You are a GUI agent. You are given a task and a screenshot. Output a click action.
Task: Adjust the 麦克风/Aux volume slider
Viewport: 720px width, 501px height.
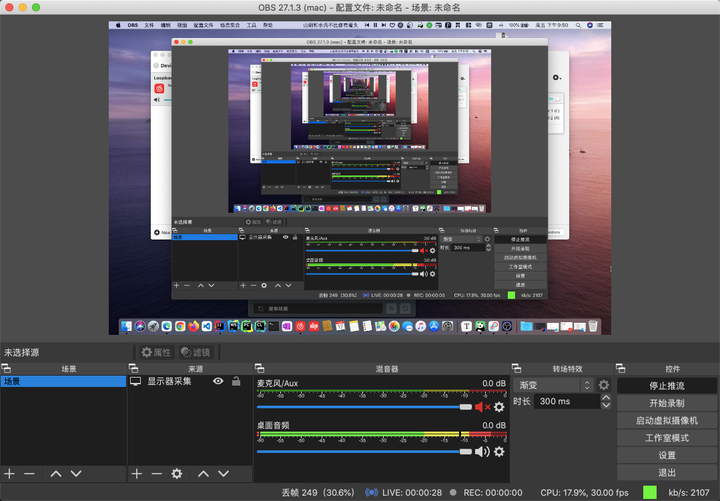pos(364,407)
